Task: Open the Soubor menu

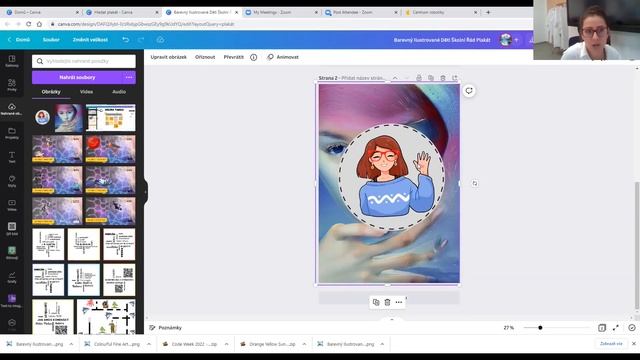Action: [x=51, y=40]
